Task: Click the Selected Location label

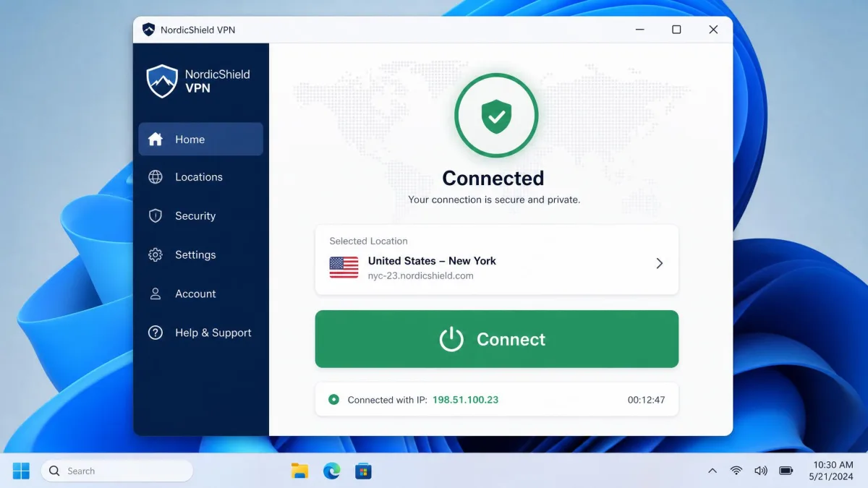Action: click(369, 241)
